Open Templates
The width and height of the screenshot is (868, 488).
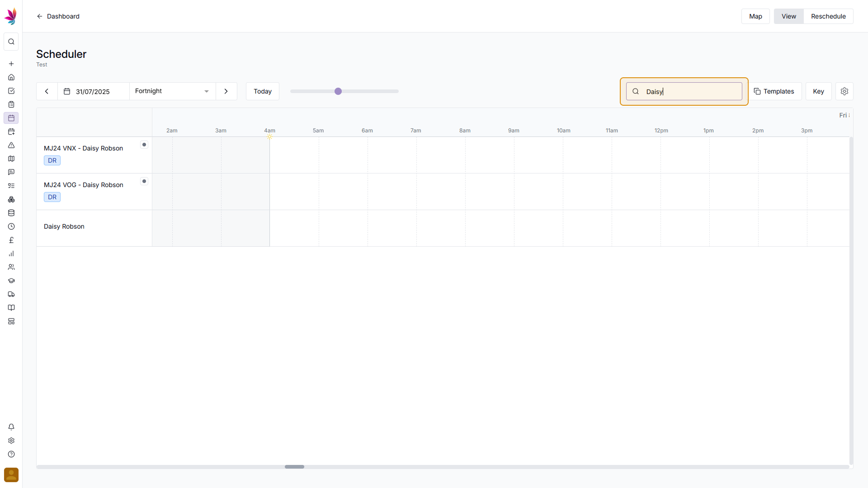click(x=774, y=91)
